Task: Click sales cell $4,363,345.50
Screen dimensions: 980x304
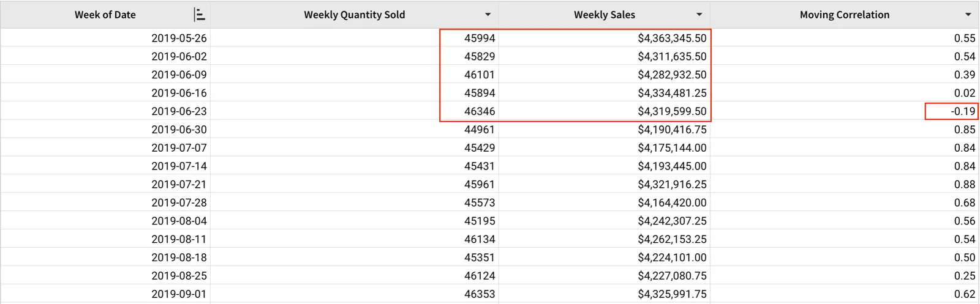Action: point(605,38)
